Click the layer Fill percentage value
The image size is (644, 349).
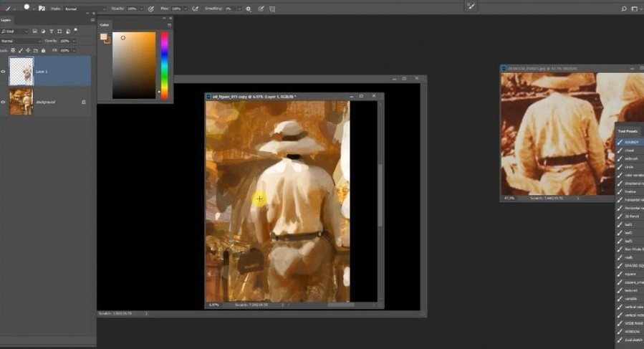[65, 51]
